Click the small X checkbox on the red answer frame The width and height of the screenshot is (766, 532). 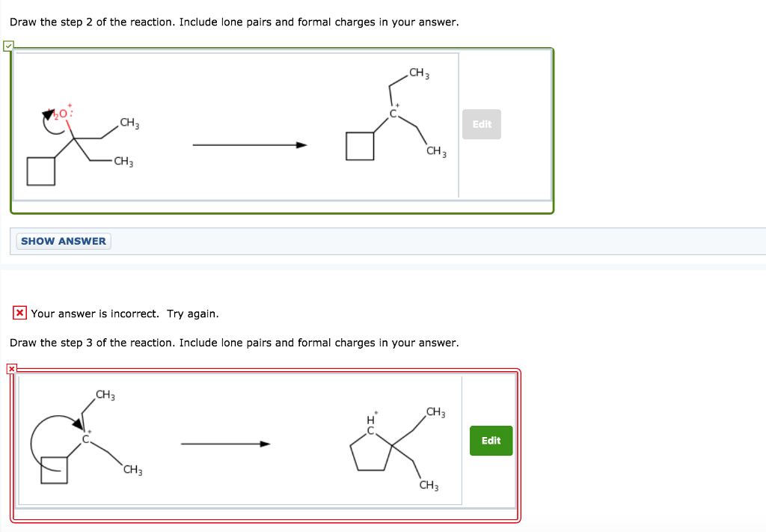coord(12,369)
